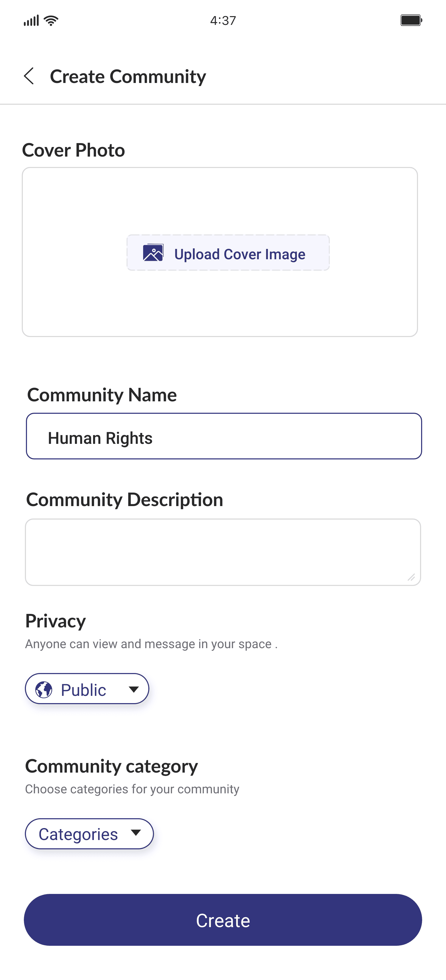The height and width of the screenshot is (980, 446).
Task: Click the arrow next to Public
Action: pos(134,689)
